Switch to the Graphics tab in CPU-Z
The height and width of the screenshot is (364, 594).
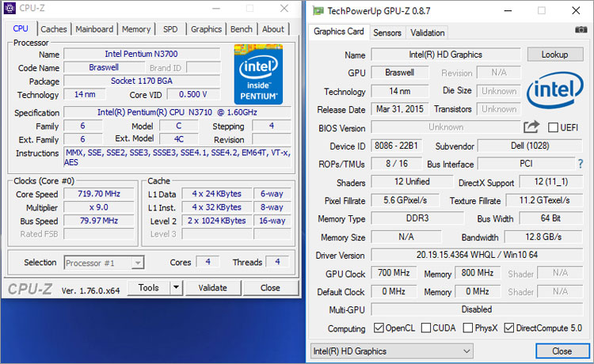pos(206,29)
